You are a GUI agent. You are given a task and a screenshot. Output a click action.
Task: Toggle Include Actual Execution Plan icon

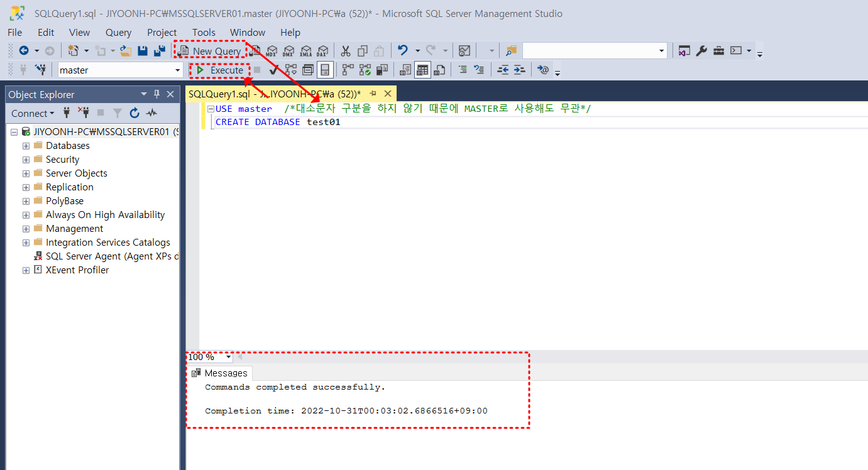point(348,70)
